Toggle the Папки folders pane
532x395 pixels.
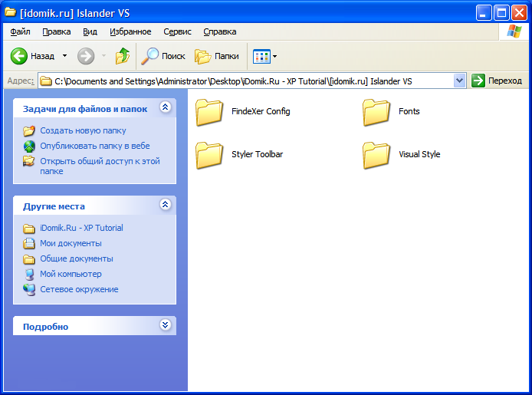click(217, 56)
